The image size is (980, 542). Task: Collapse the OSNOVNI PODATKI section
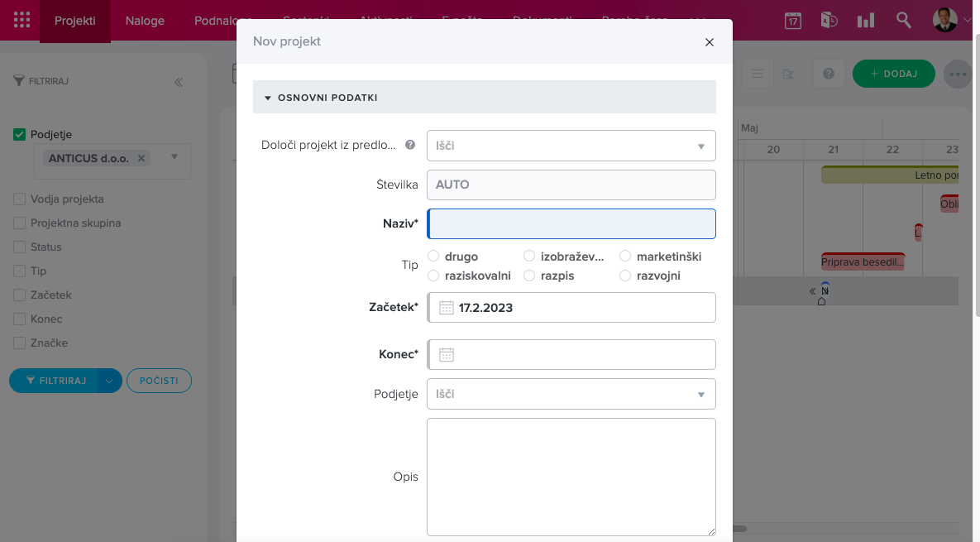click(268, 98)
